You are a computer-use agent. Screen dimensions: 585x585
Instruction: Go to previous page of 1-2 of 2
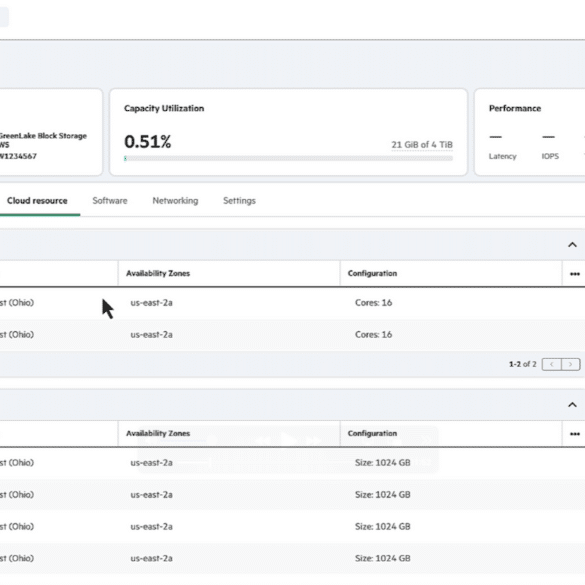coord(551,364)
